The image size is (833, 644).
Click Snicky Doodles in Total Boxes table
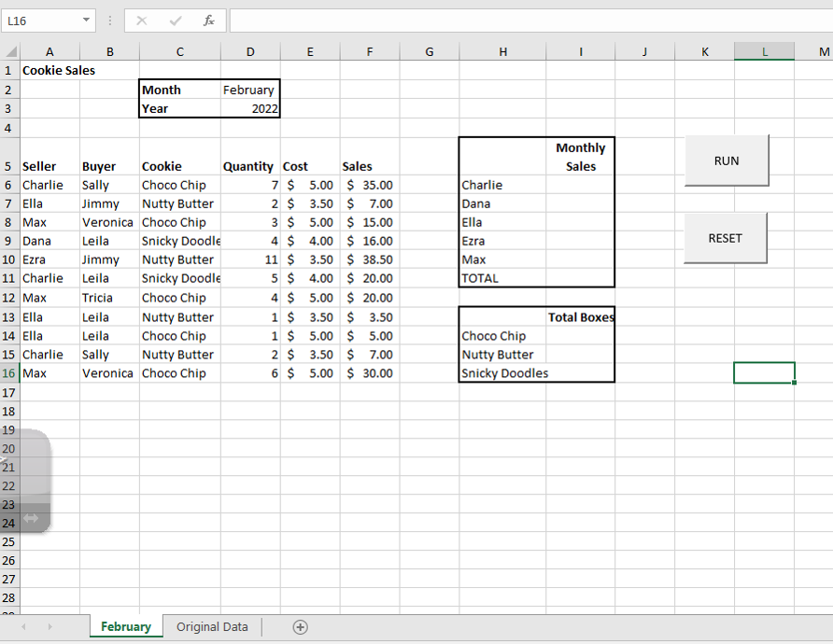[502, 373]
